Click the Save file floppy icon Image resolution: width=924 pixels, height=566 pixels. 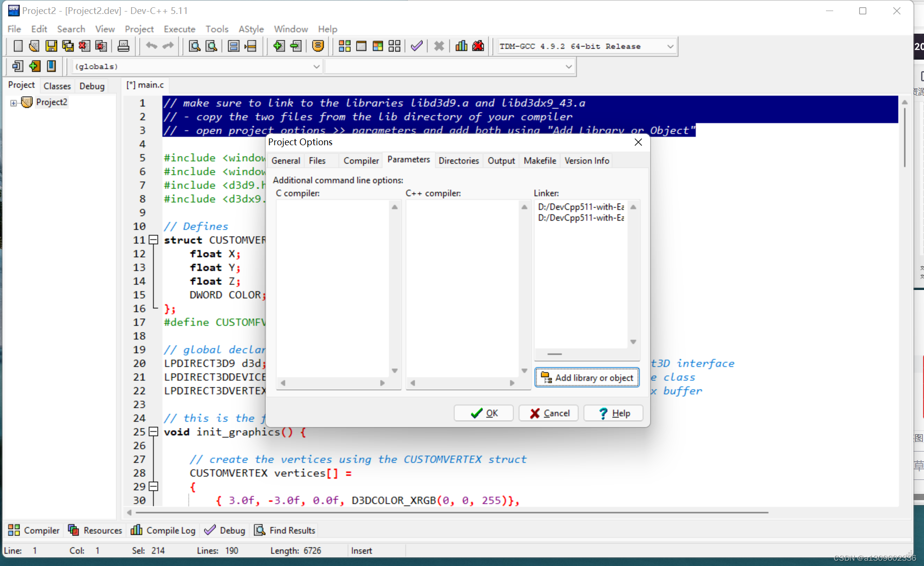[x=51, y=46]
